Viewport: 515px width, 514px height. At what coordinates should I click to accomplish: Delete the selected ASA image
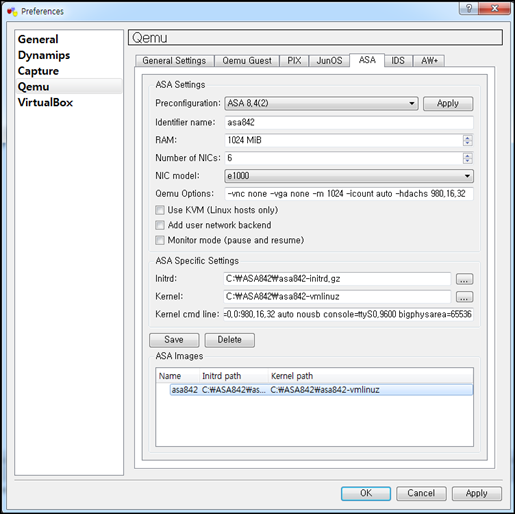(229, 340)
